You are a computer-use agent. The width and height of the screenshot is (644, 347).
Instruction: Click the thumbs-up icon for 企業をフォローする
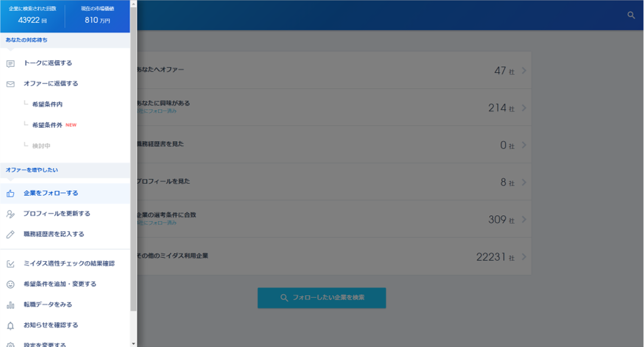pyautogui.click(x=11, y=193)
